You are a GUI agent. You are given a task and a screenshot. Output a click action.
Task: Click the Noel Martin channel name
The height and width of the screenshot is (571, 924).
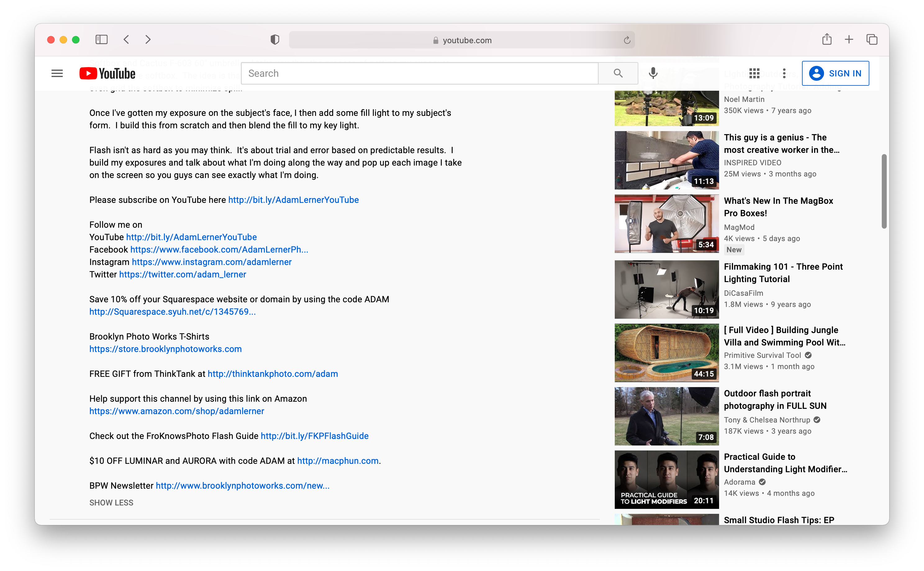tap(744, 99)
